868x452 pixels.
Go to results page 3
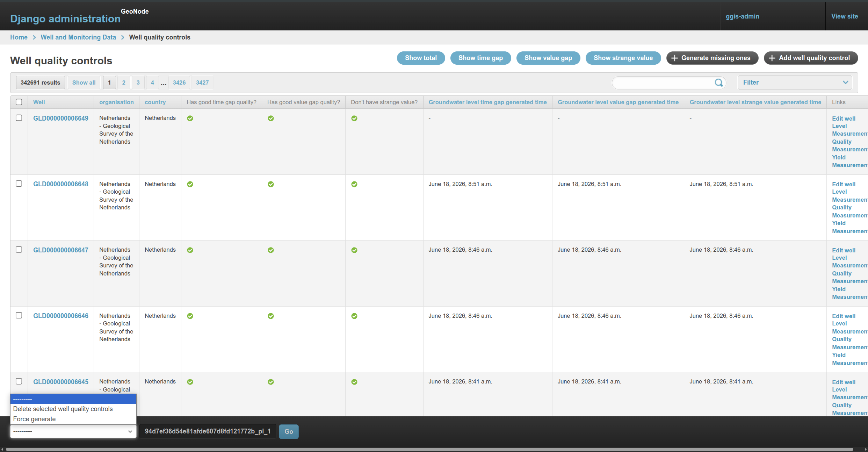[138, 82]
